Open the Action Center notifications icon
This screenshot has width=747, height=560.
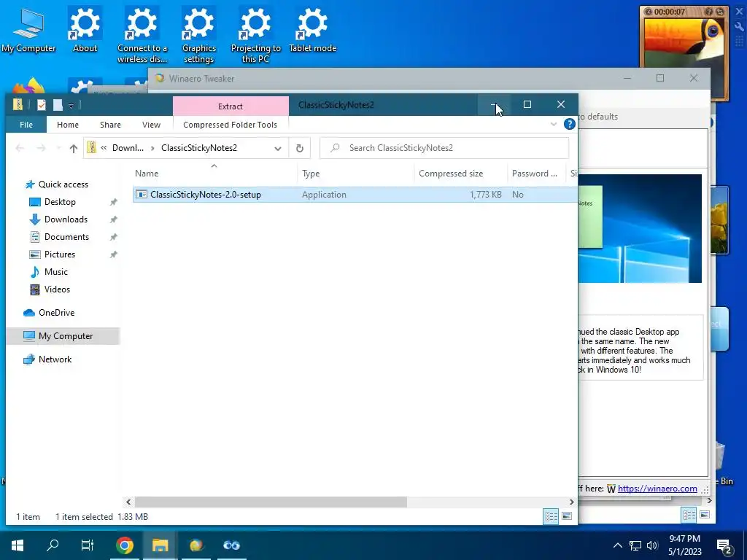click(724, 546)
